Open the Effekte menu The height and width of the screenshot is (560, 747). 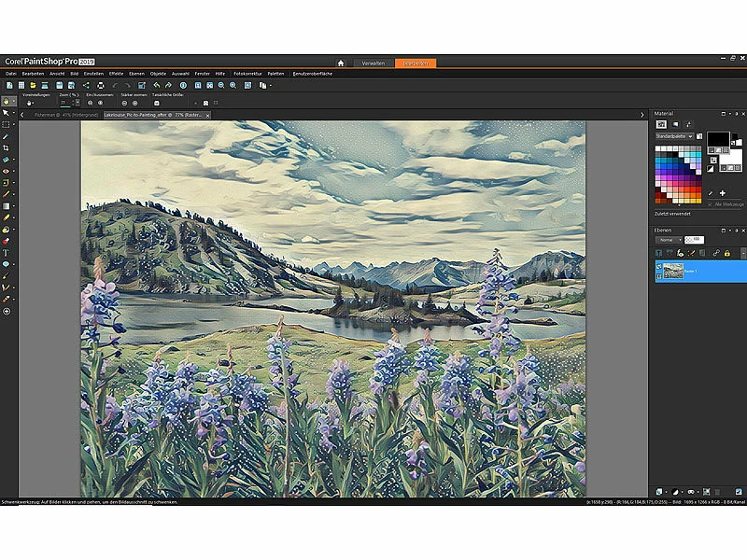(116, 73)
